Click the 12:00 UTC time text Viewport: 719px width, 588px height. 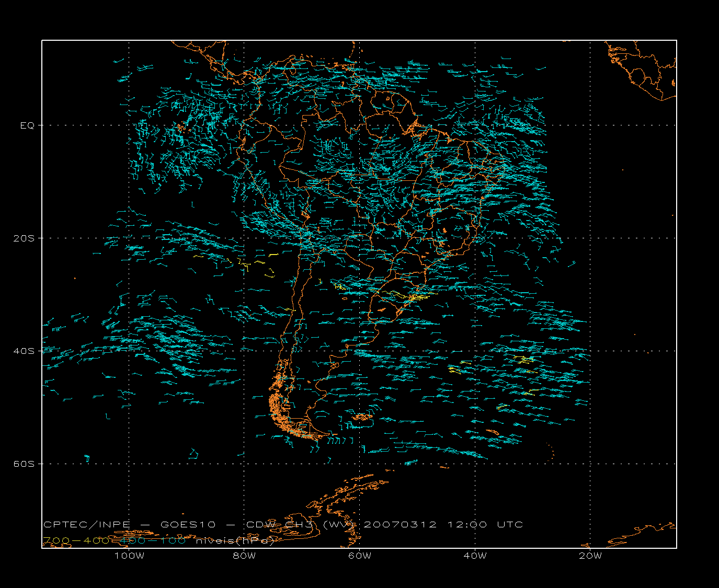(x=485, y=525)
